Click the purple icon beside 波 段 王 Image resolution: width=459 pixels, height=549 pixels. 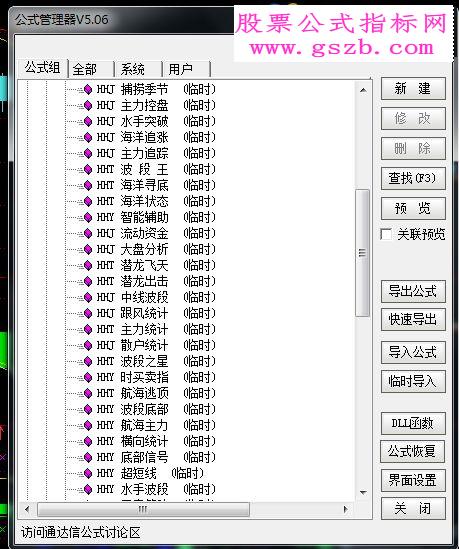[88, 169]
